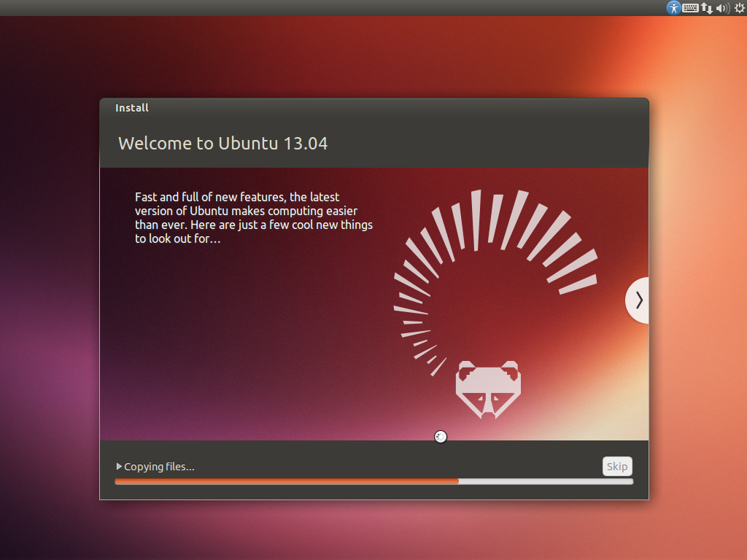Click the keyboard layout indicator in the top panel

(689, 8)
